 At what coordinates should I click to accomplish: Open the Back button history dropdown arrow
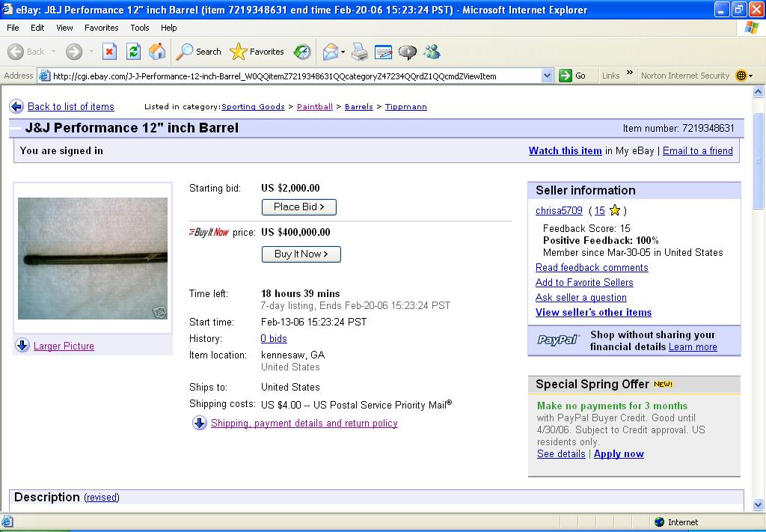(x=53, y=52)
